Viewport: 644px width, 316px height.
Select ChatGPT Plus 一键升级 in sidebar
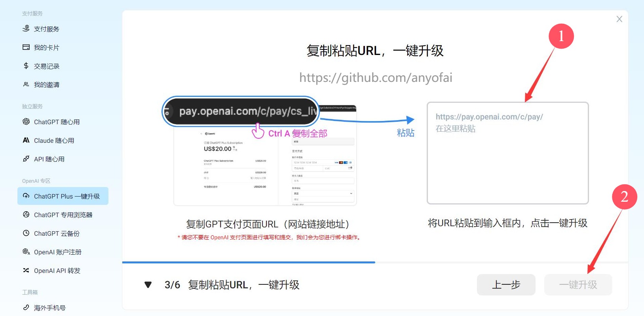click(63, 196)
